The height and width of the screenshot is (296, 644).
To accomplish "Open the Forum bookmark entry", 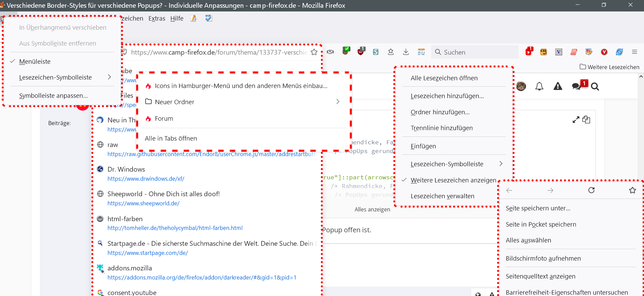I will pos(245,118).
